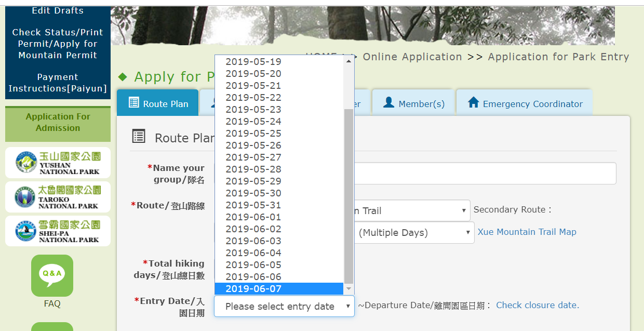Click the Route Plan heading list icon
644x331 pixels.
(139, 137)
